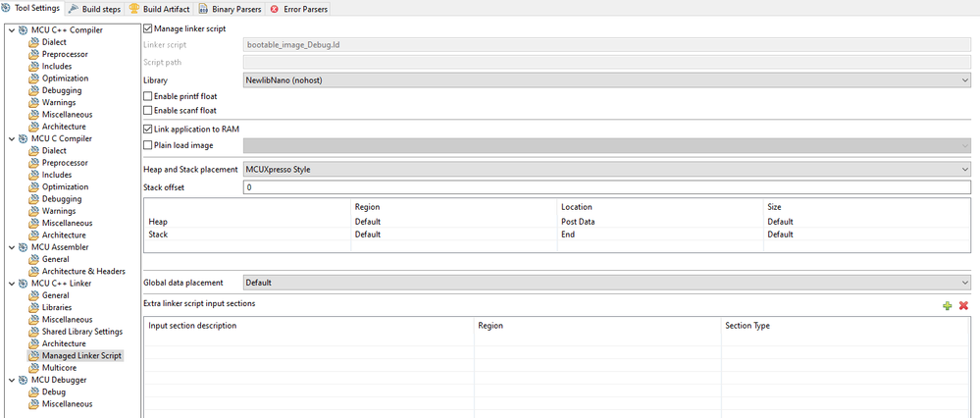Click the Managed Linker Script folder icon

(33, 356)
